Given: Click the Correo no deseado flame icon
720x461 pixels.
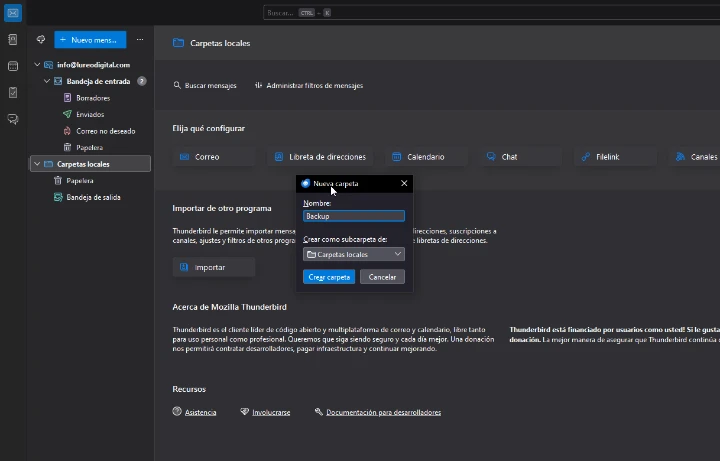Looking at the screenshot, I should click(x=68, y=131).
